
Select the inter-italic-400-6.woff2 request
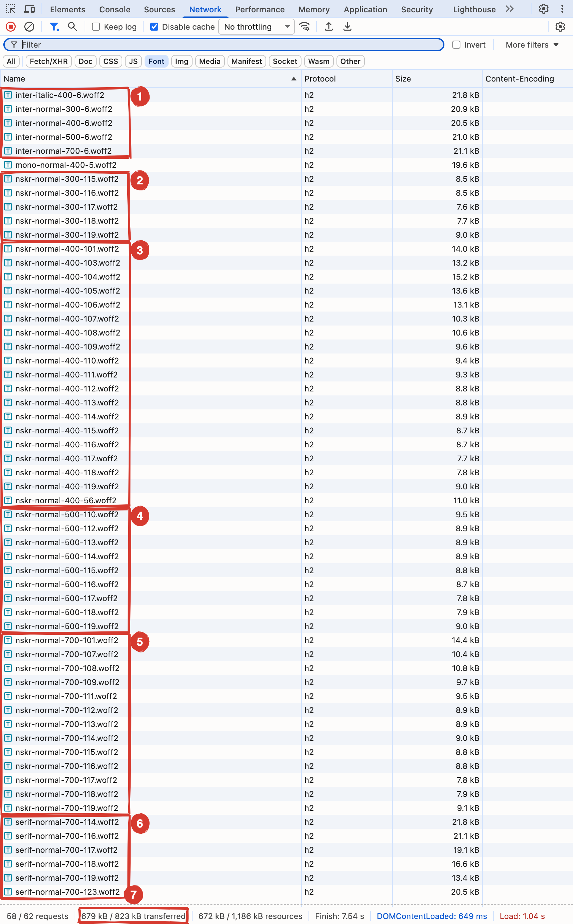(x=286, y=95)
